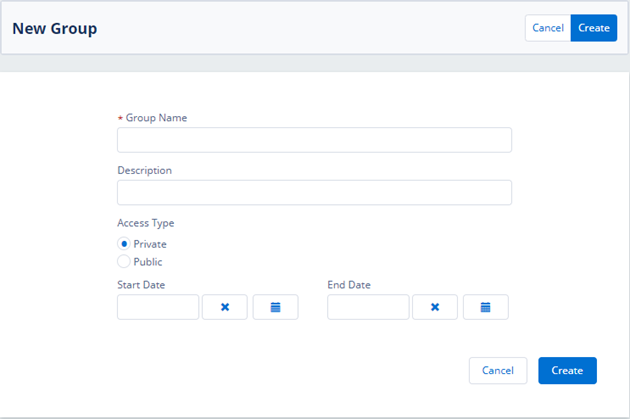Click the Start Date input box
The height and width of the screenshot is (419, 630).
tap(158, 307)
